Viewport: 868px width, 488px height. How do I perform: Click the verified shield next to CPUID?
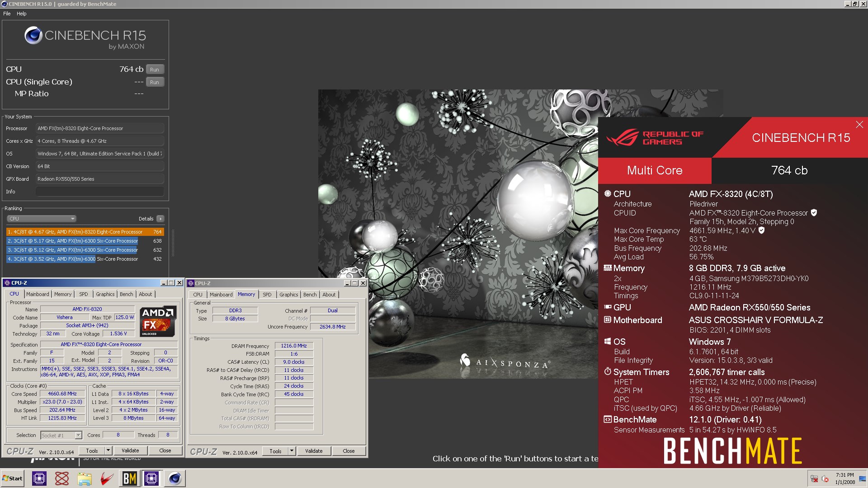click(x=814, y=213)
